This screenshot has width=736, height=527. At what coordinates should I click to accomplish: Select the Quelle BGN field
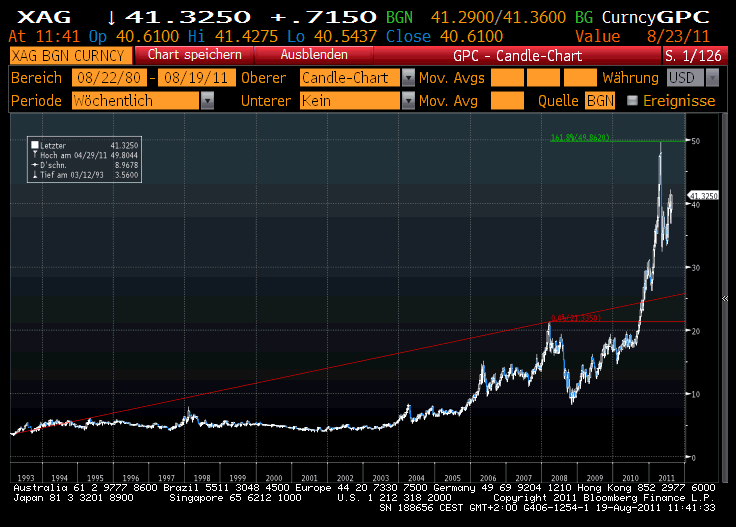[600, 100]
